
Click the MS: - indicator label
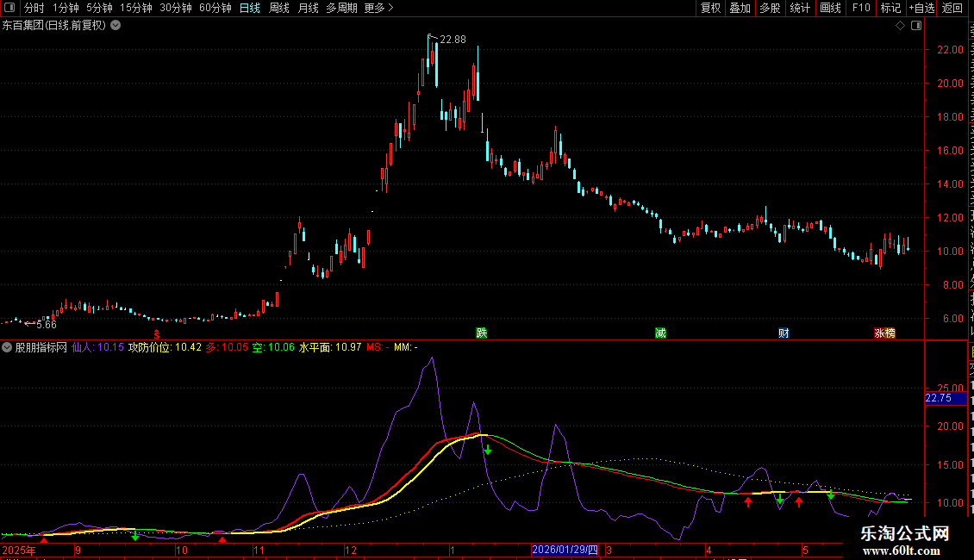pyautogui.click(x=378, y=348)
